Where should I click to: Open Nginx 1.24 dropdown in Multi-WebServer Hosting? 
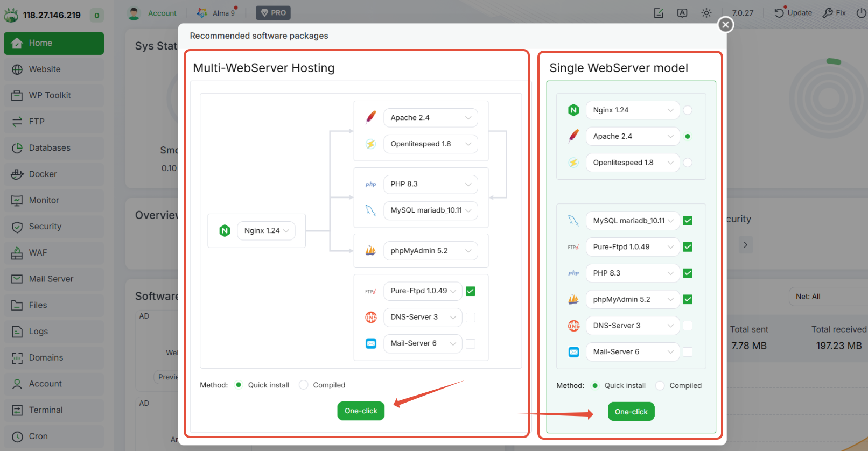pos(267,231)
